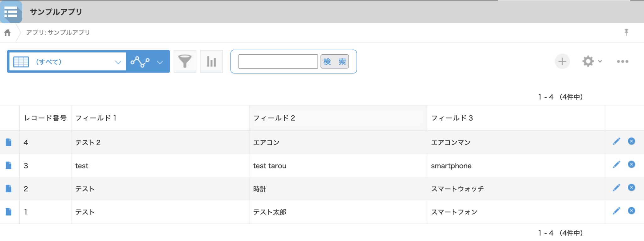Edit record 4 with pencil icon

616,141
